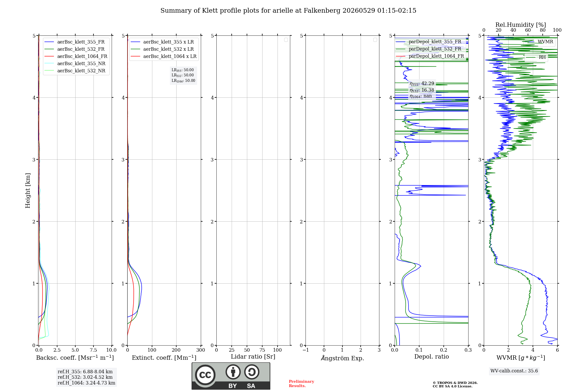Click the Creative Commons CC logo icon
Viewport: 577px width, 392px height.
(205, 375)
